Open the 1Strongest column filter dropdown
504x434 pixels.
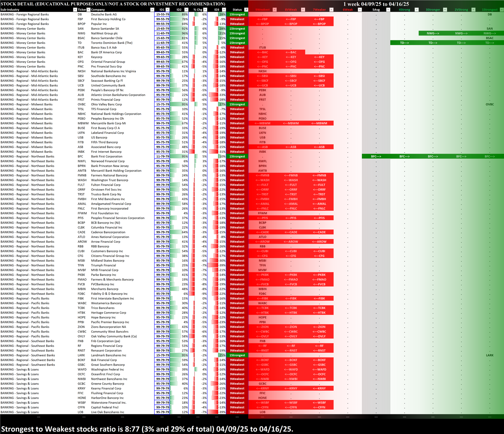[502, 10]
